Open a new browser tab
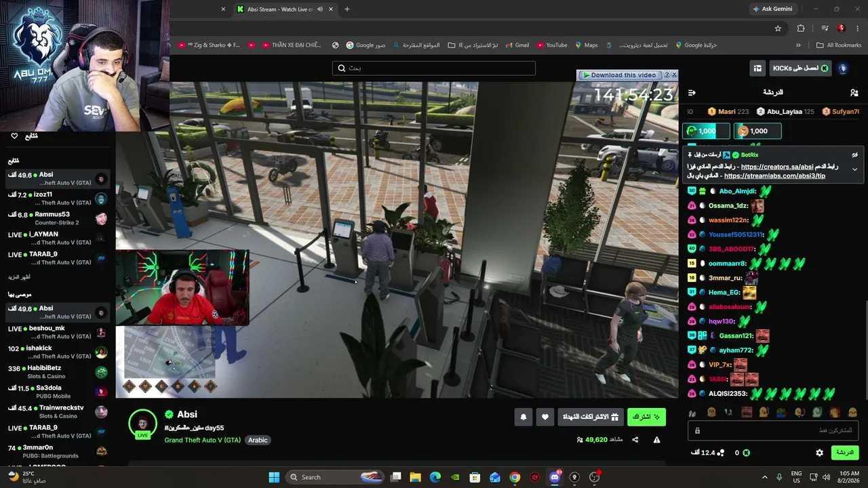The image size is (868, 488). pyautogui.click(x=347, y=9)
